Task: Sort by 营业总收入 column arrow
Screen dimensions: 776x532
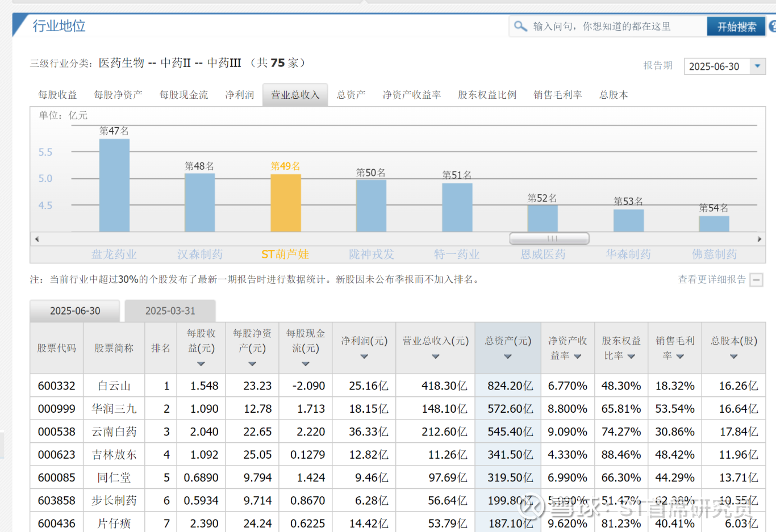Action: coord(435,357)
